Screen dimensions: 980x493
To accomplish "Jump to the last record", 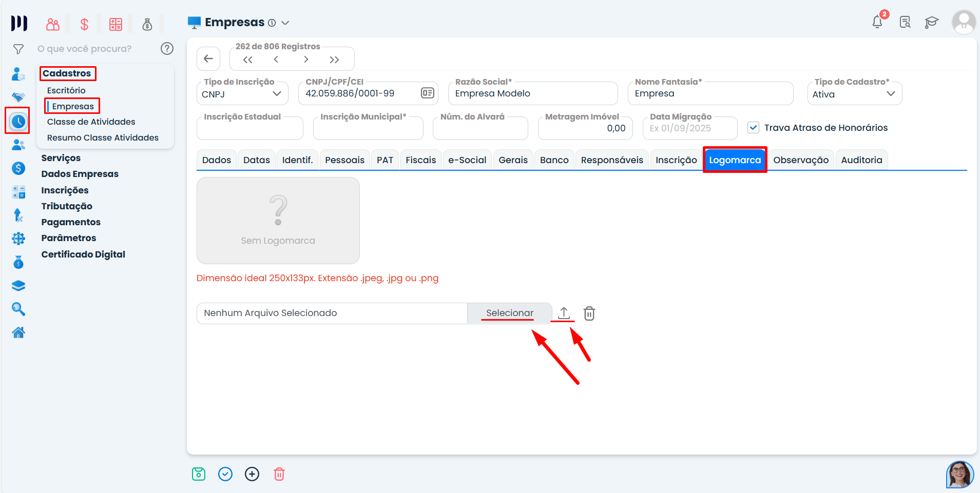I will click(335, 60).
